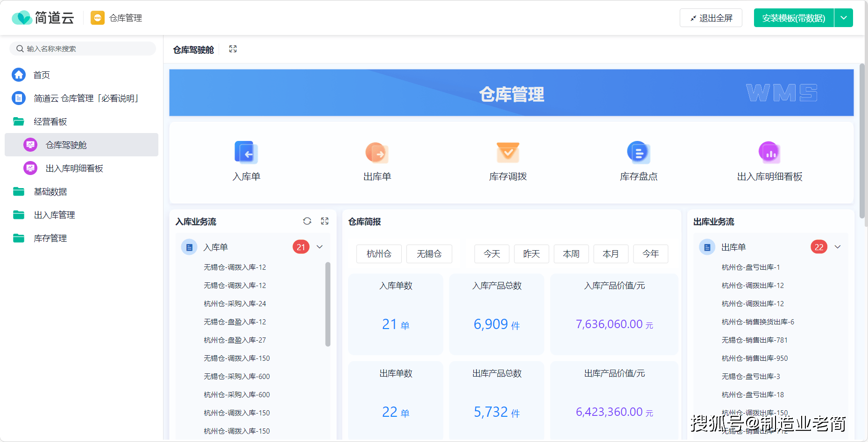Switch report filter to 本月
The height and width of the screenshot is (442, 868).
point(611,254)
